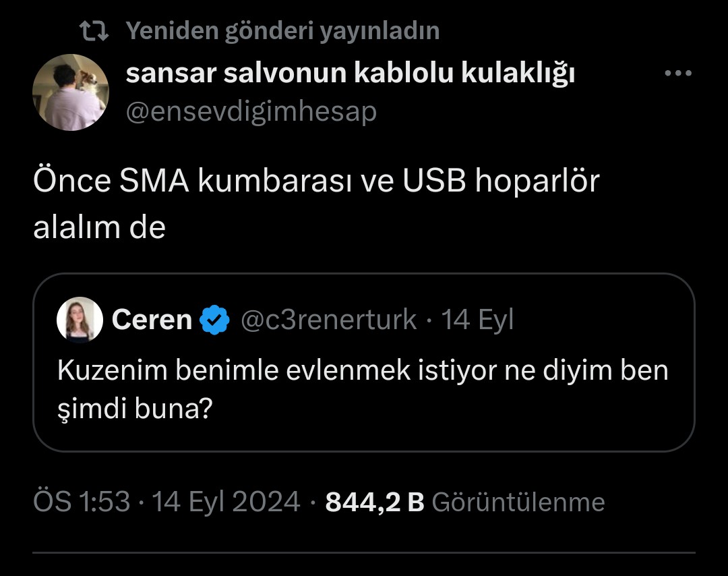Viewport: 728px width, 576px height.
Task: Click the word "alalım de" in the tweet
Action: tap(99, 228)
